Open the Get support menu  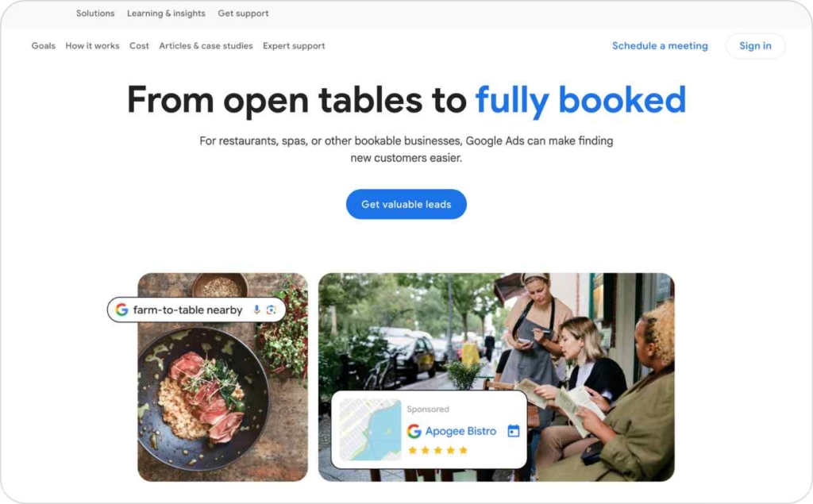(243, 13)
